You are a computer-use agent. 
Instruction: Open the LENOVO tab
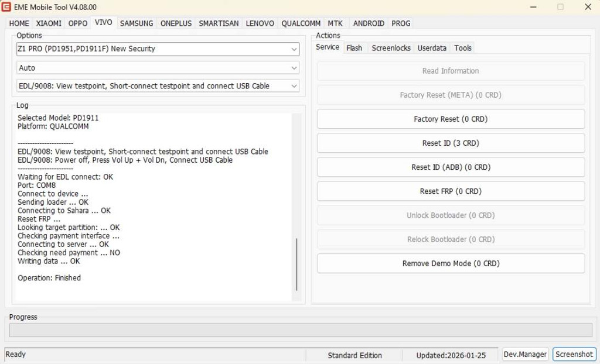260,23
